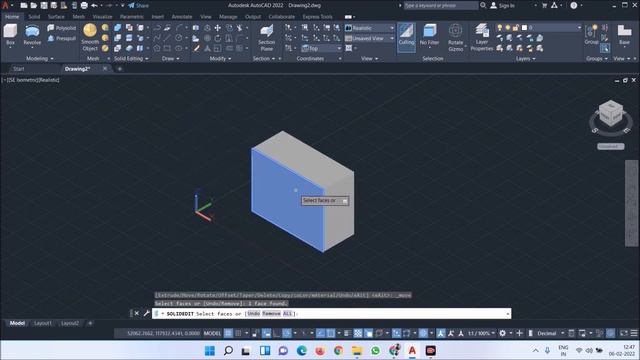Open the AutoCAD application menu logo

(5, 5)
